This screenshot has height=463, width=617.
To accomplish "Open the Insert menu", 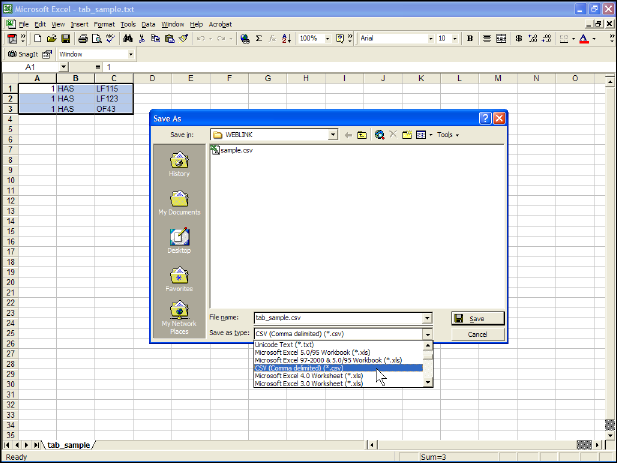I will [x=79, y=24].
